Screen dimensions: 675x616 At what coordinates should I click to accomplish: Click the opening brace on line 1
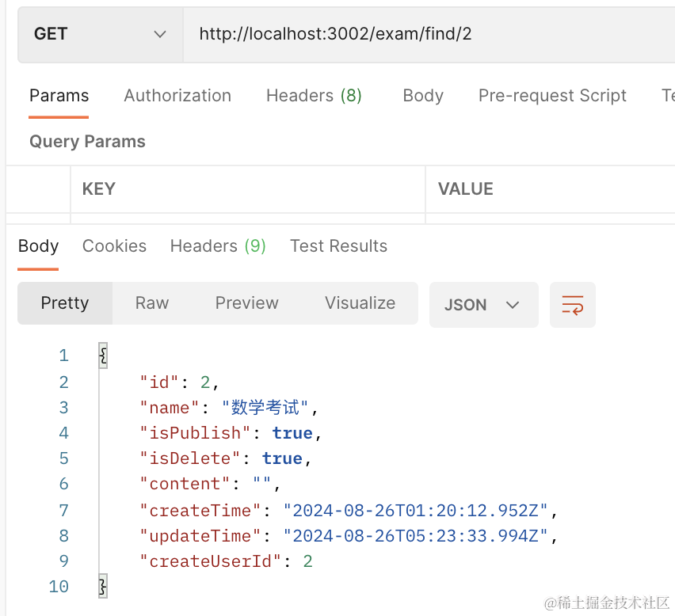click(x=102, y=356)
